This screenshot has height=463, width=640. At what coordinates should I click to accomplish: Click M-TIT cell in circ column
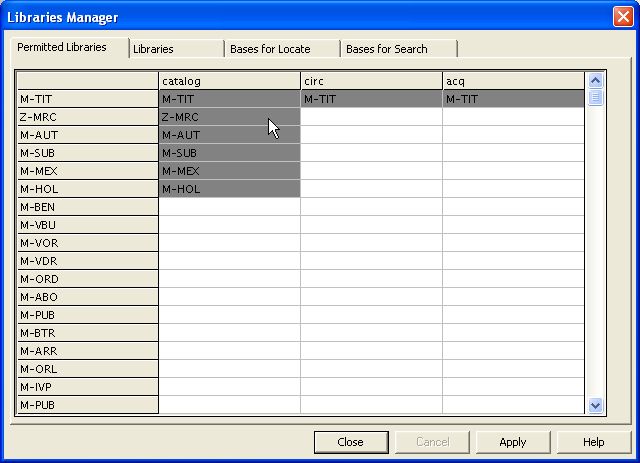[371, 99]
